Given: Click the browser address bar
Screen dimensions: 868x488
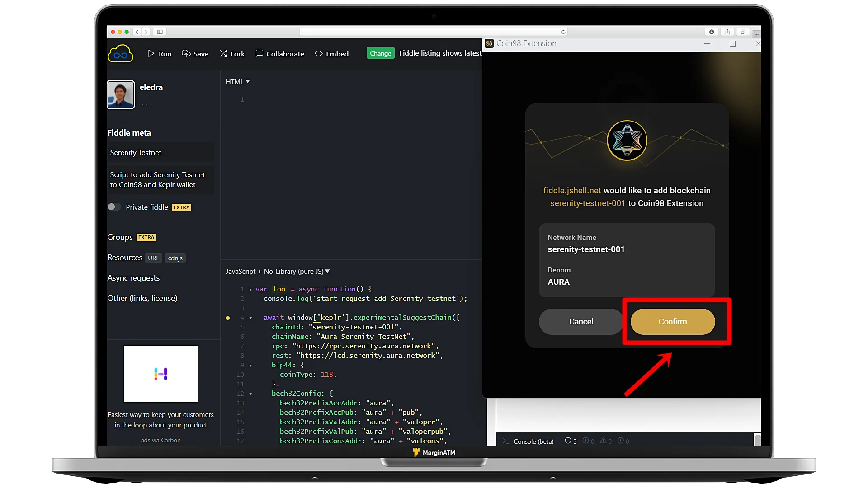Looking at the screenshot, I should (x=433, y=32).
